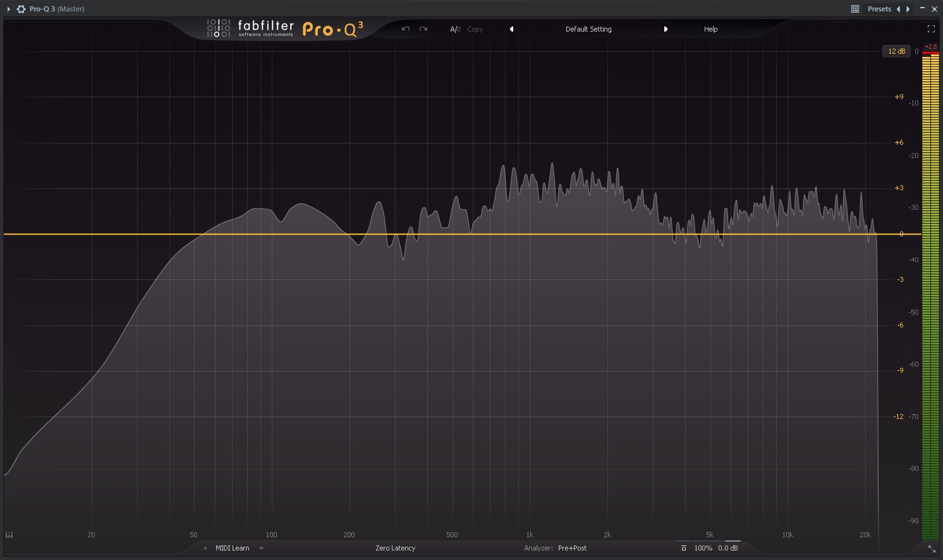Open the Default Setting preset menu
943x560 pixels.
(588, 29)
